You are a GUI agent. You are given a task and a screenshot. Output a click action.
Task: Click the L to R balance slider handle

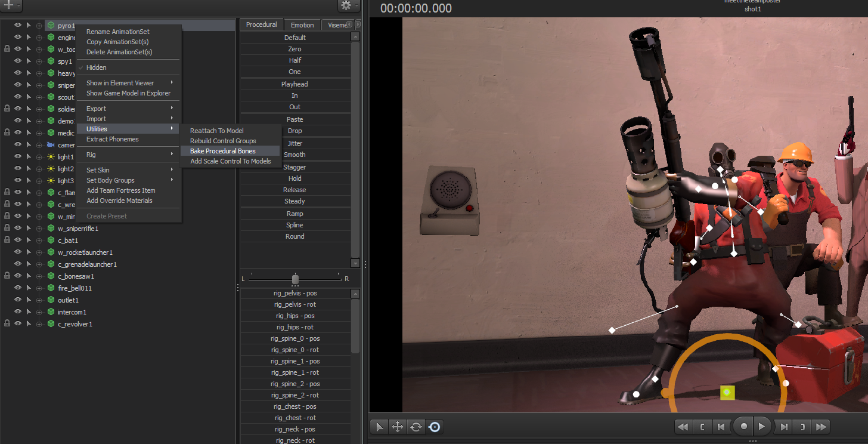(x=295, y=279)
